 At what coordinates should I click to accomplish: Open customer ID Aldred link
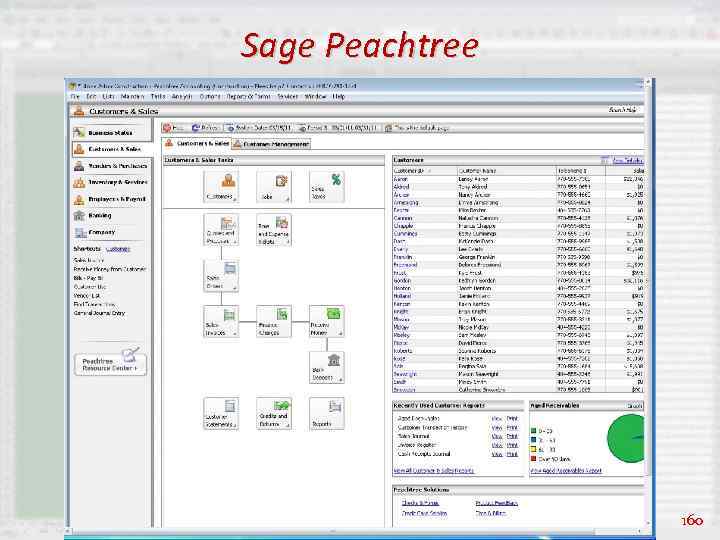point(401,187)
